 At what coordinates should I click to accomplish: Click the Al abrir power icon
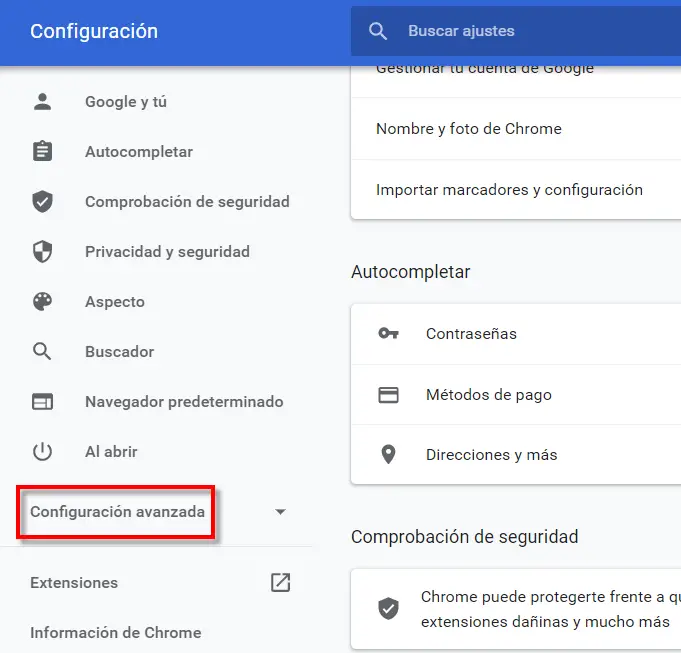click(42, 452)
